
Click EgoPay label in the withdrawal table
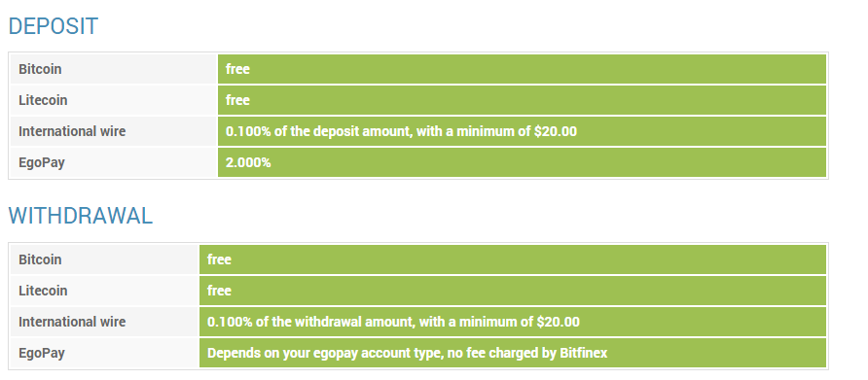tap(42, 353)
